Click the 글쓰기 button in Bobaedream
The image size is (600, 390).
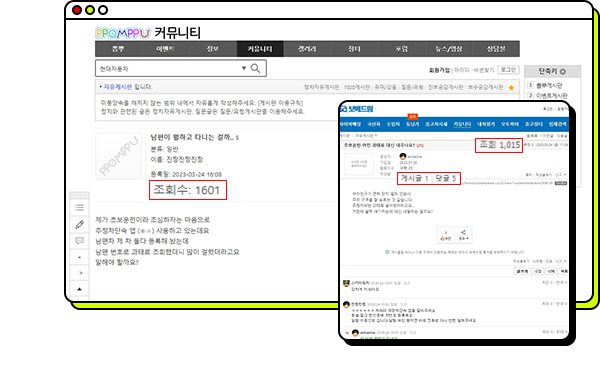(x=522, y=271)
